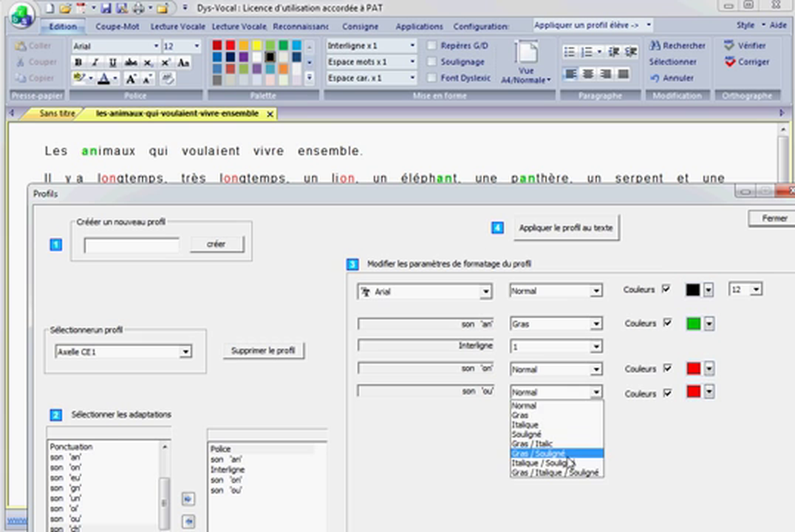Check the Font Dyslexic option
This screenshot has width=795, height=532.
tap(432, 78)
